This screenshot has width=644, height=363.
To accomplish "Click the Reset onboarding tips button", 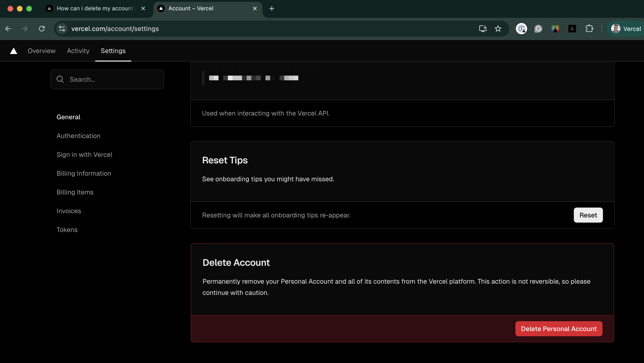I will 588,215.
